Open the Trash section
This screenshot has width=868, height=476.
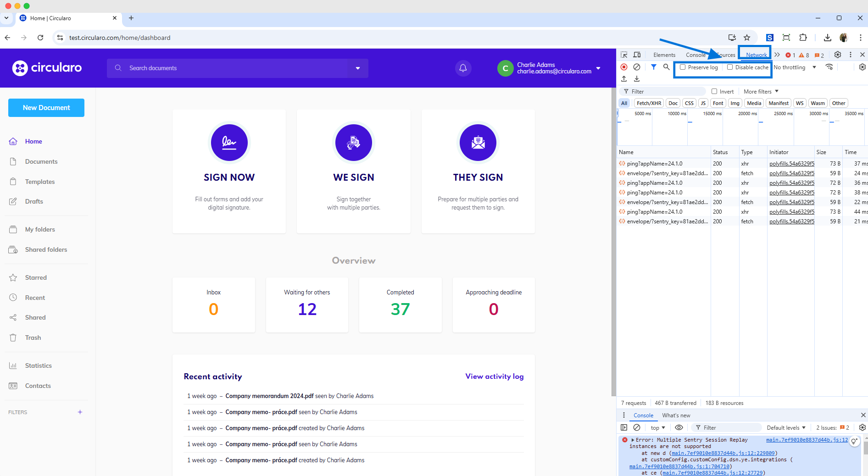click(x=33, y=338)
